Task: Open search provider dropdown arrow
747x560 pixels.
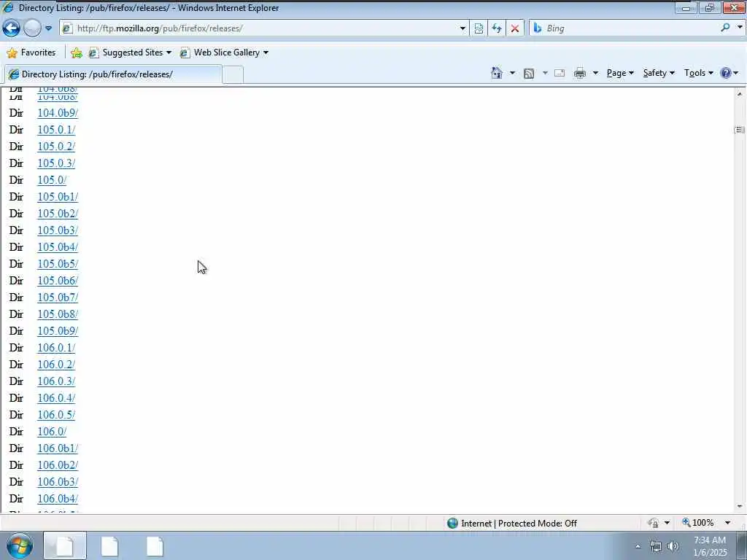Action: click(740, 28)
